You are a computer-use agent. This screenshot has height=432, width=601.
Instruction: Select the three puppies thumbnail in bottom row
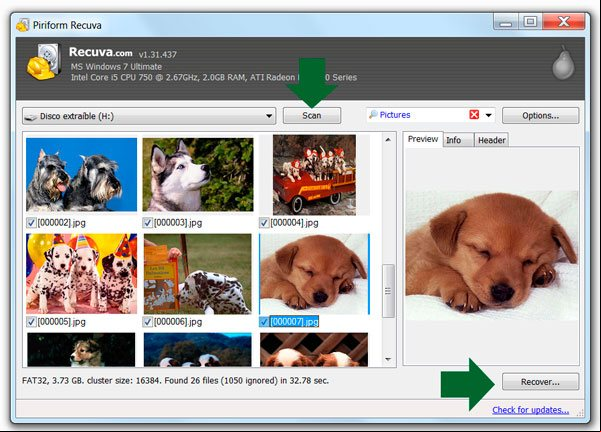point(198,350)
